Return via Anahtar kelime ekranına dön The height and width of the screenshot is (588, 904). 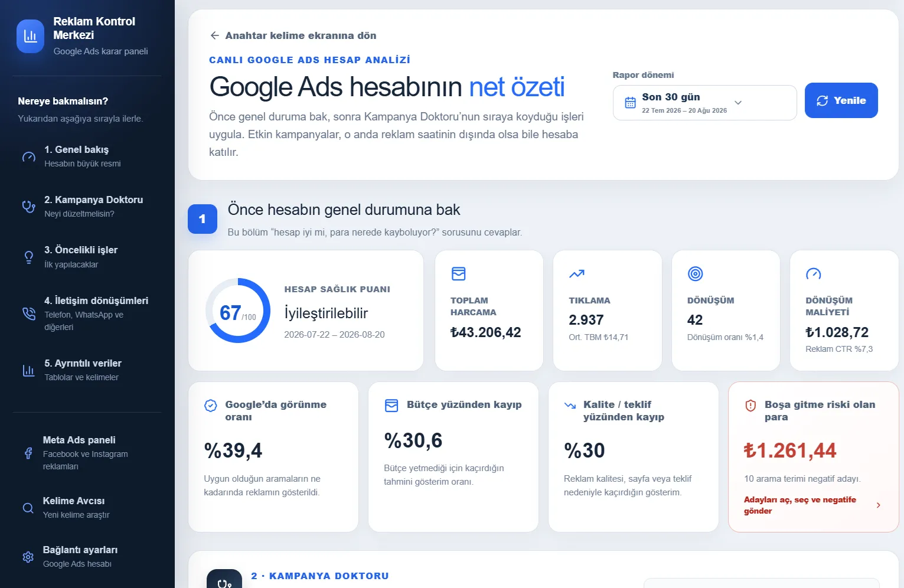click(293, 35)
